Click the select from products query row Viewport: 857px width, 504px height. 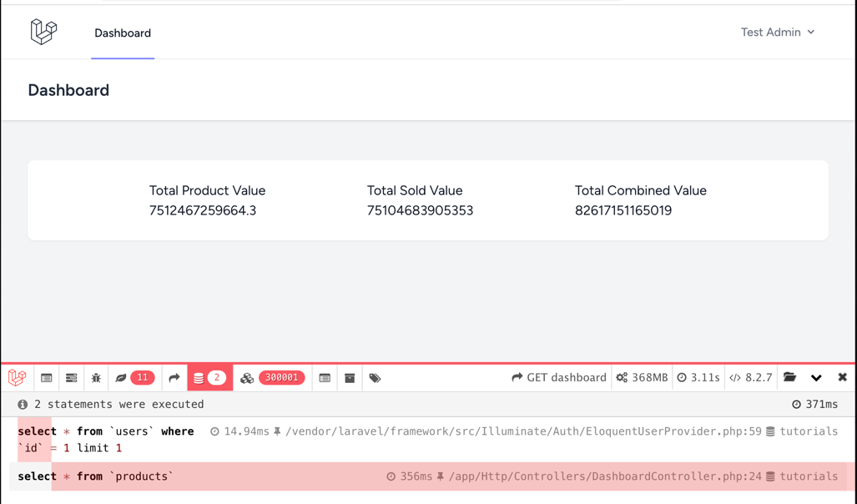click(428, 476)
